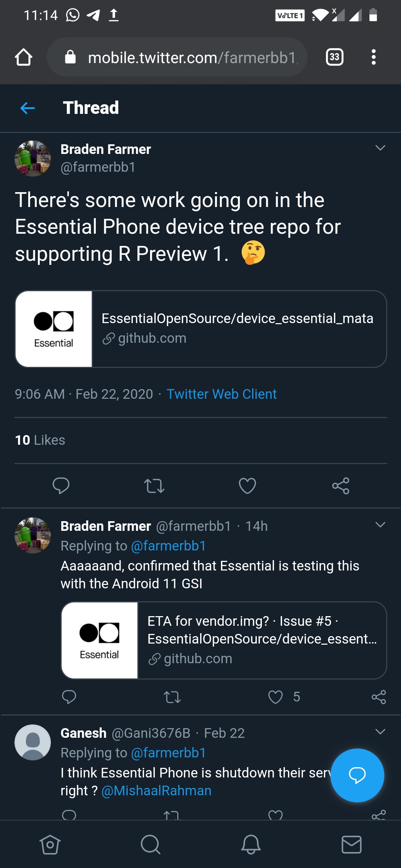Open Chrome's three-dot overflow menu
The height and width of the screenshot is (868, 401).
pos(374,57)
